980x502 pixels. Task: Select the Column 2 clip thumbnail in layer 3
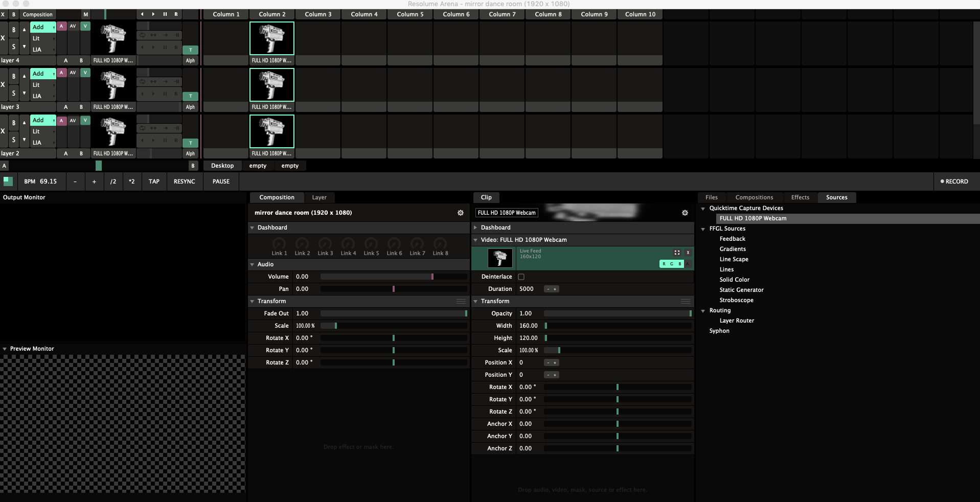tap(271, 85)
